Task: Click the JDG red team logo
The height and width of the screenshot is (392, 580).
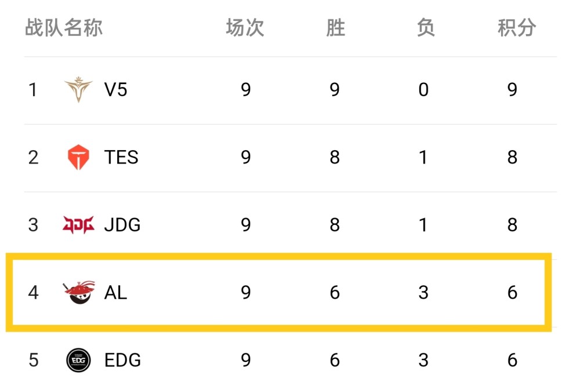Action: coord(78,224)
